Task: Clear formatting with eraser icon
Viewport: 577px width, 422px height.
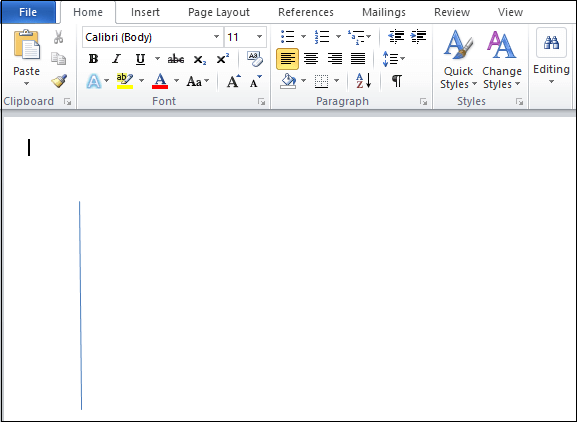Action: click(255, 59)
